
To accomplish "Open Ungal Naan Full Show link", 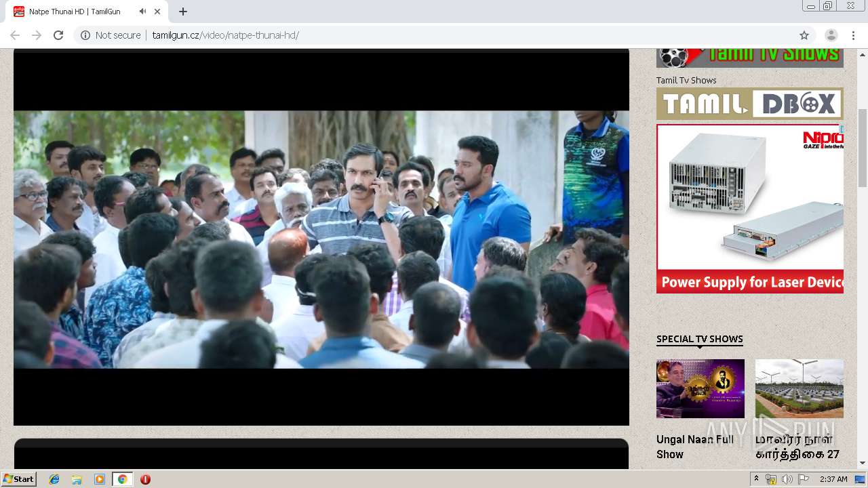I will pos(695,447).
